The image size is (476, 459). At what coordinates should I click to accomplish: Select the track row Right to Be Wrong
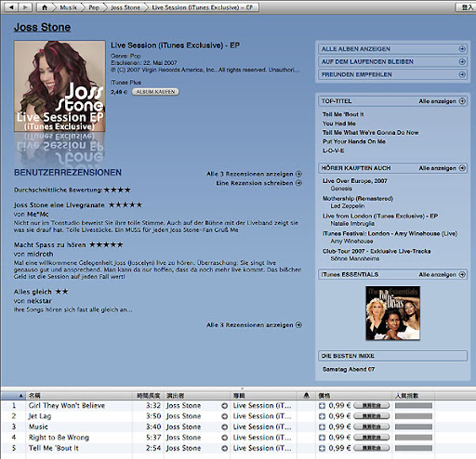[238, 438]
